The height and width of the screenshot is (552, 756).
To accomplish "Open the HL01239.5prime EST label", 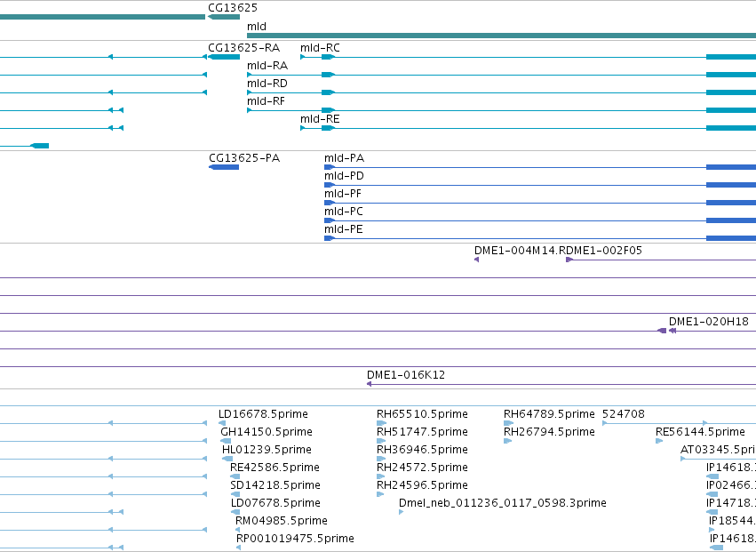I will click(267, 450).
